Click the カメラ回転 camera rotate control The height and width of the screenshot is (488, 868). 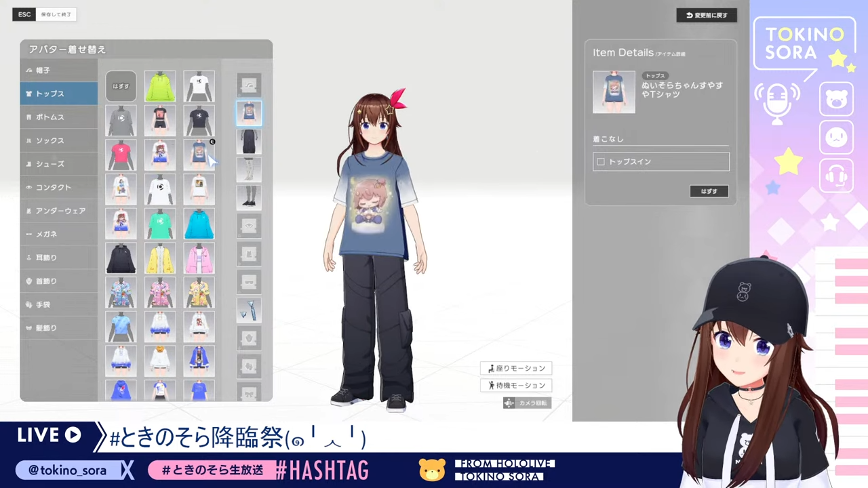pyautogui.click(x=527, y=403)
